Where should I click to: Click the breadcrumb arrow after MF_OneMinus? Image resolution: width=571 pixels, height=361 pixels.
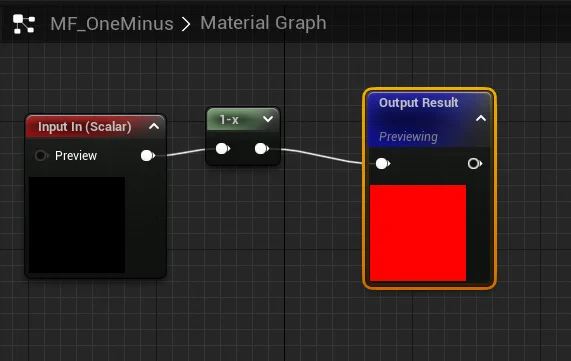[x=186, y=24]
